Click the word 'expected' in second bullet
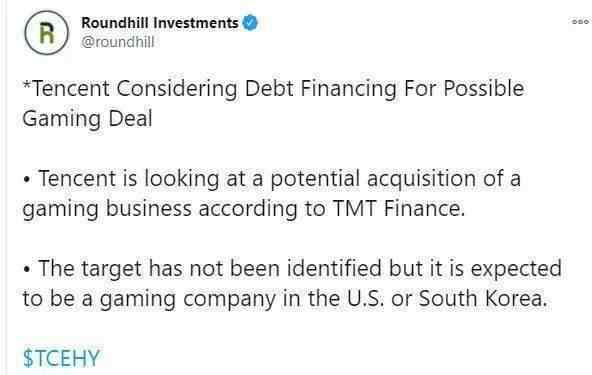592x375 pixels. point(516,269)
